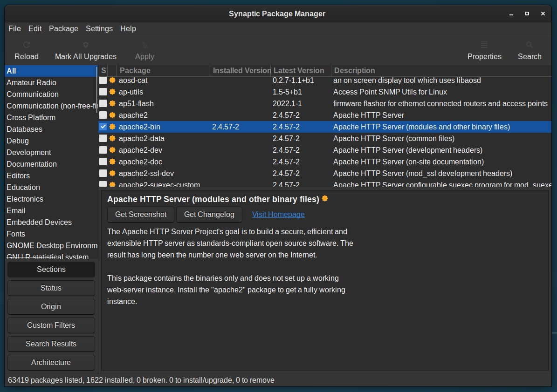Image resolution: width=557 pixels, height=392 pixels.
Task: Open Properties from the toolbar
Action: (x=484, y=51)
